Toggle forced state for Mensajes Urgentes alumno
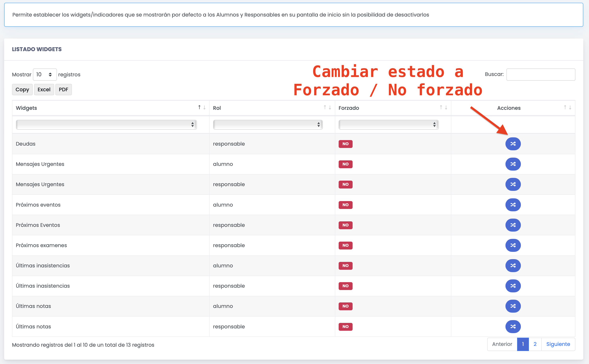The height and width of the screenshot is (364, 589). point(513,164)
